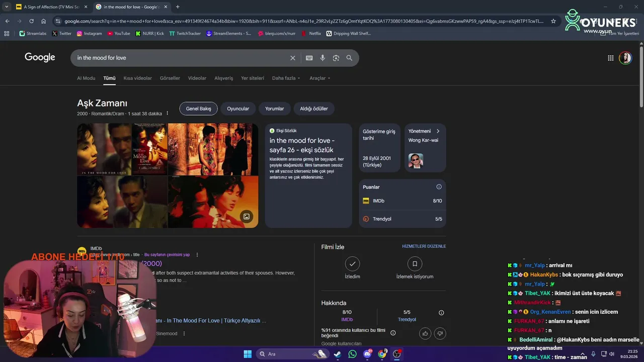Open the NURR | Kick bookmark

150,33
